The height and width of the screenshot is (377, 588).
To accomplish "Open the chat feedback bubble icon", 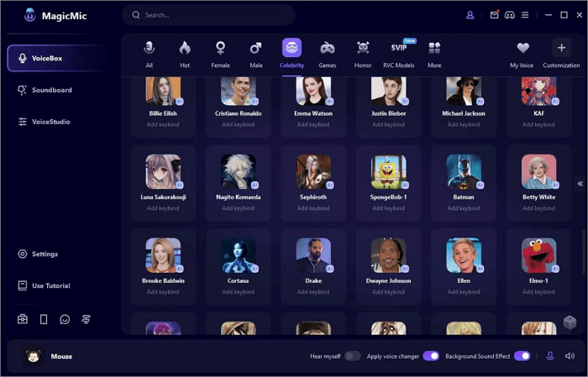I will tap(65, 319).
